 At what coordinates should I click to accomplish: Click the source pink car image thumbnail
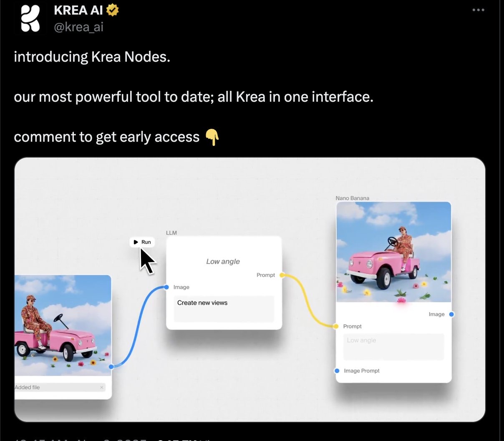pyautogui.click(x=63, y=326)
